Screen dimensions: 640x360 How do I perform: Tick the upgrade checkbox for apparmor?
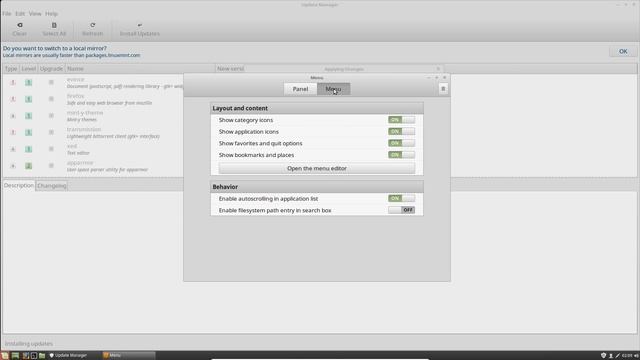click(x=51, y=166)
